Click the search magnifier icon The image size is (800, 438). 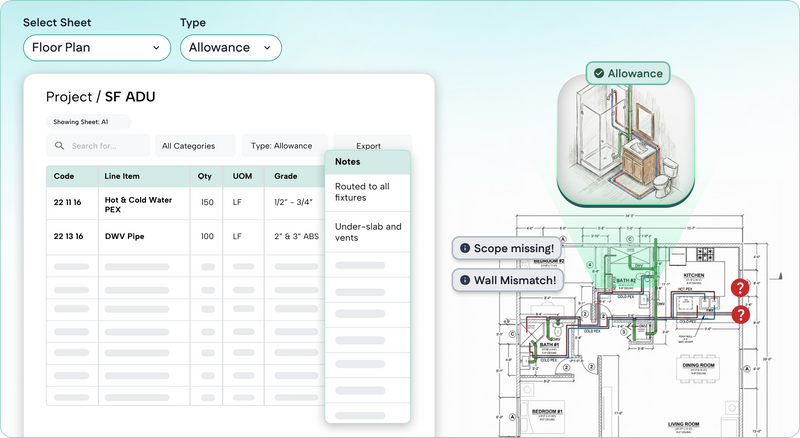[x=61, y=146]
